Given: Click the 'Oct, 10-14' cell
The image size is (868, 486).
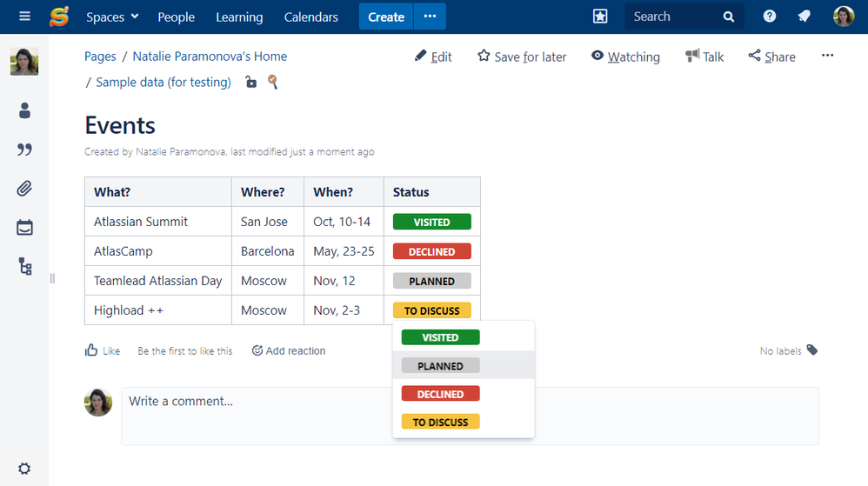Looking at the screenshot, I should click(x=344, y=222).
